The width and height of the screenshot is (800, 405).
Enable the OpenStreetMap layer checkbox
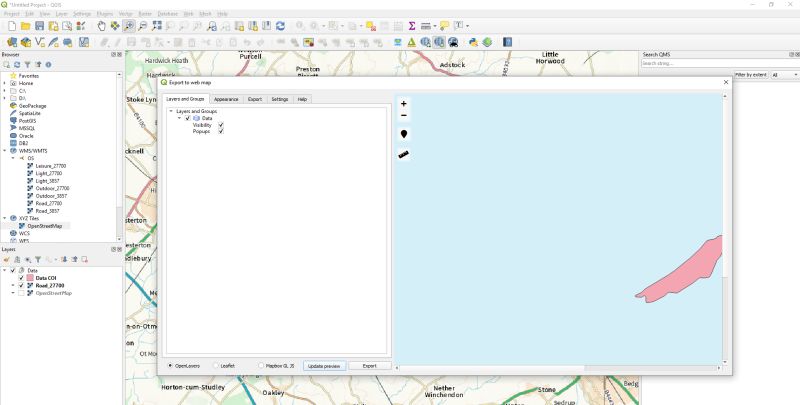coord(21,293)
